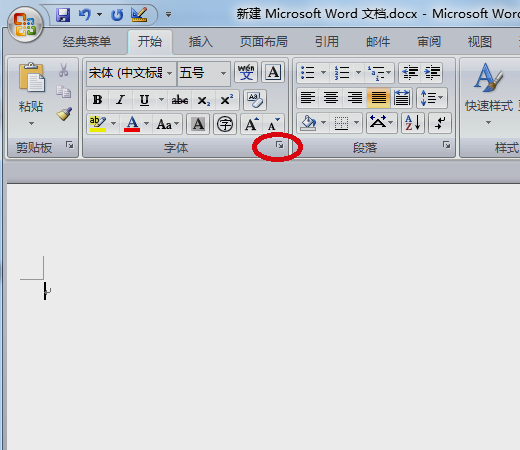Apply numbered list

click(342, 72)
